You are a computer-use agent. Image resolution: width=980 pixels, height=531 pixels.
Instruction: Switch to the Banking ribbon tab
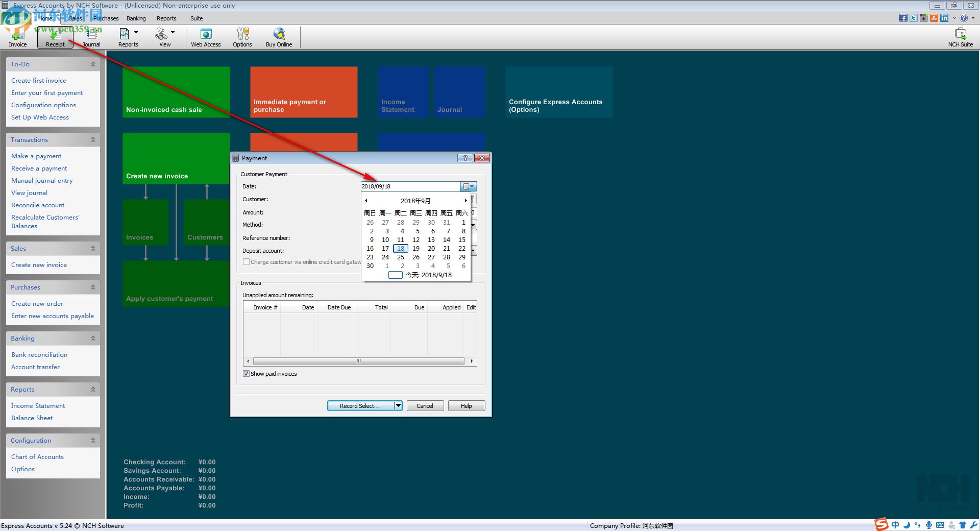(x=136, y=18)
